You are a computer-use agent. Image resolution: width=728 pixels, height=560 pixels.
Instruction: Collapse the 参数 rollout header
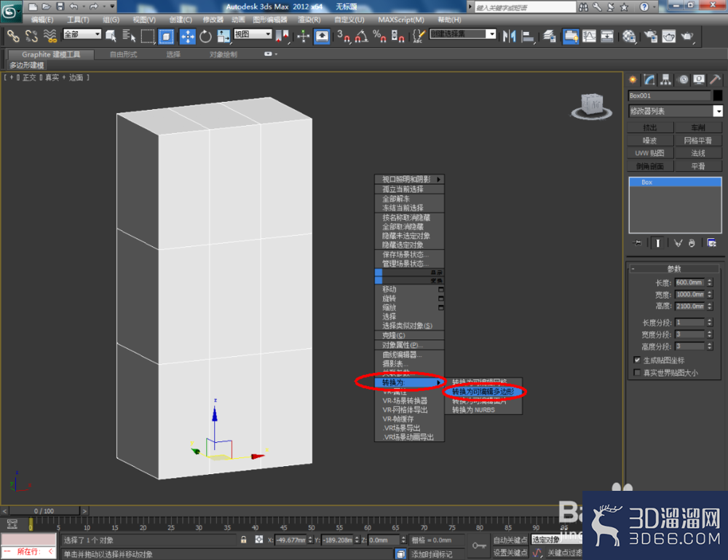pos(673,269)
